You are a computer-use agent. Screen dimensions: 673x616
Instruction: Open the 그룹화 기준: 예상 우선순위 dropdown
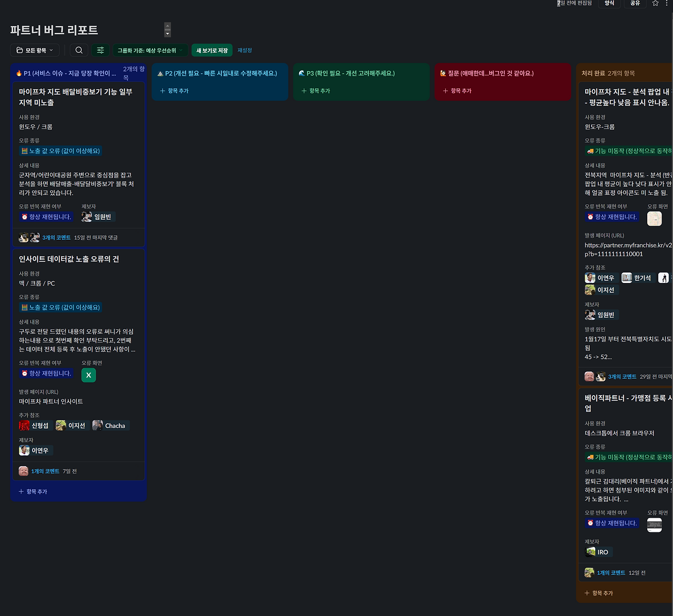(150, 50)
